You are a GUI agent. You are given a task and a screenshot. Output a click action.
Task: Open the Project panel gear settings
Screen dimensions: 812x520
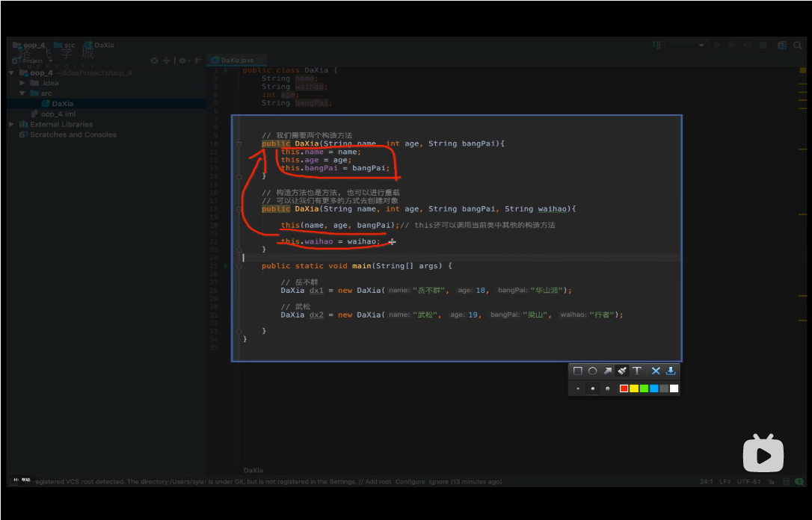point(183,61)
